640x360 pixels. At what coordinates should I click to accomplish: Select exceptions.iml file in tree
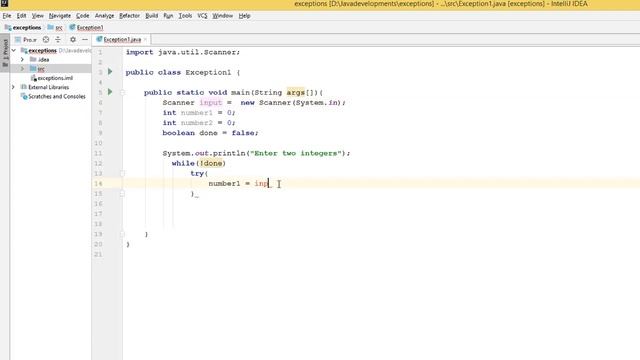(x=51, y=78)
